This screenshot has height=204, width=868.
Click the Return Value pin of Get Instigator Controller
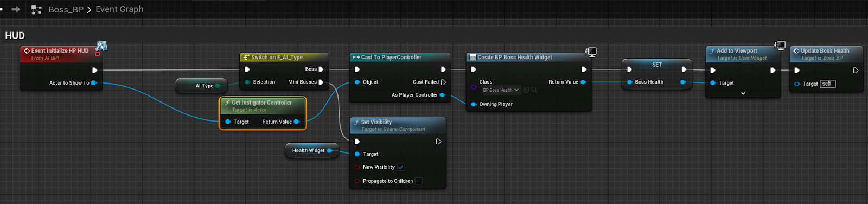coord(297,122)
